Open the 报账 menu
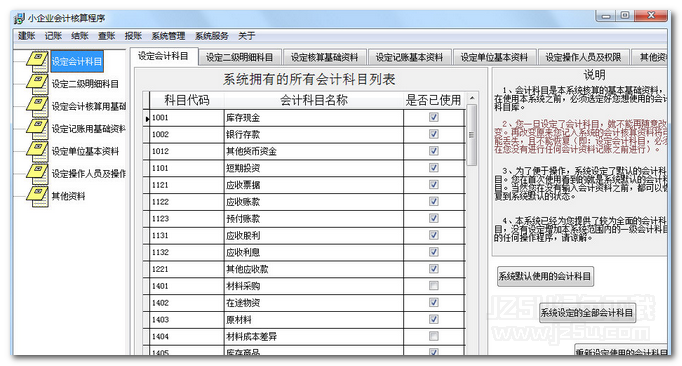The width and height of the screenshot is (682, 366). [x=133, y=36]
